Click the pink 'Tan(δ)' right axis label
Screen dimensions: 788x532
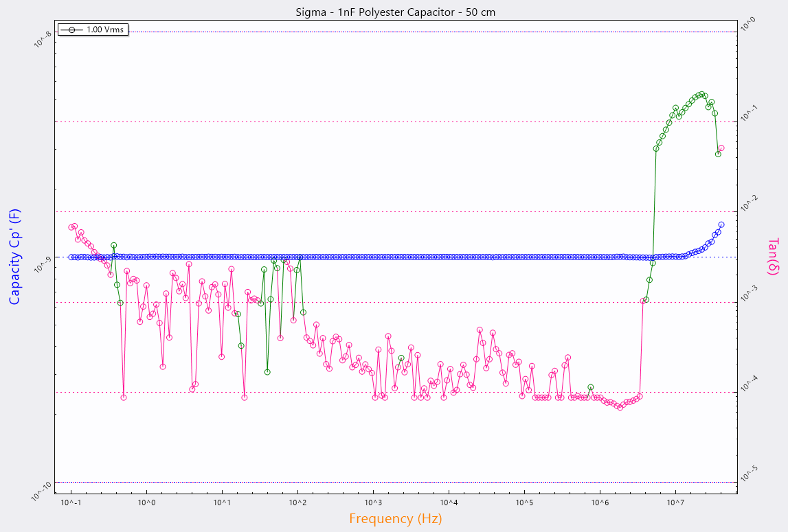(773, 257)
